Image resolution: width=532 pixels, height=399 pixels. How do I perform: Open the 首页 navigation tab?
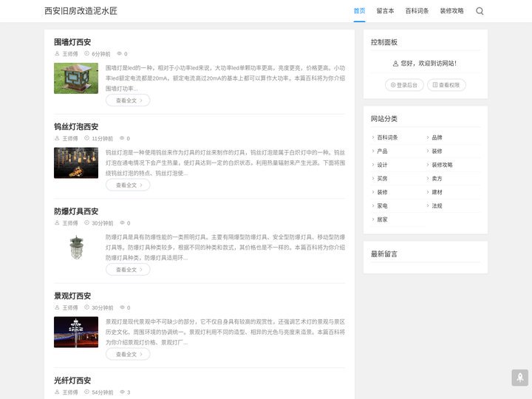(359, 11)
